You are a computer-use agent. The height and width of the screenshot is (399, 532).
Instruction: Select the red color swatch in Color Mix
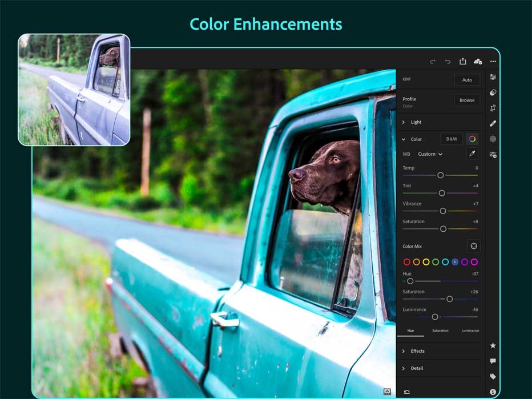tap(406, 262)
